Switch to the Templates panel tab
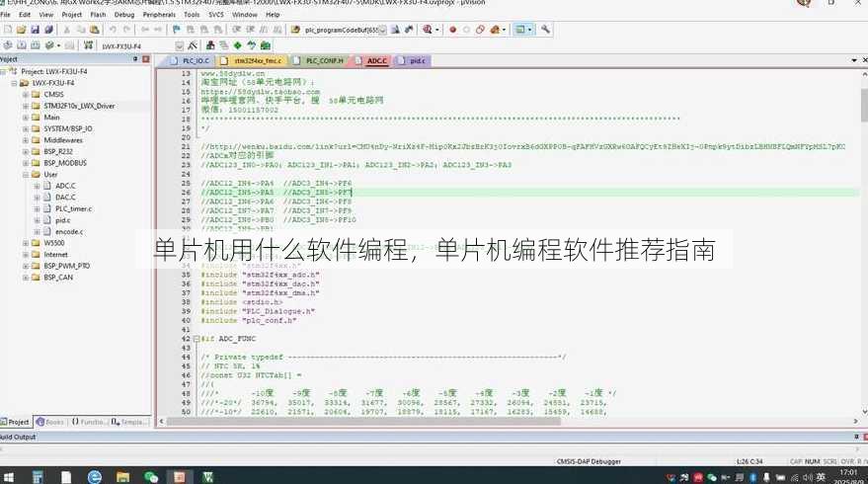 coord(129,422)
